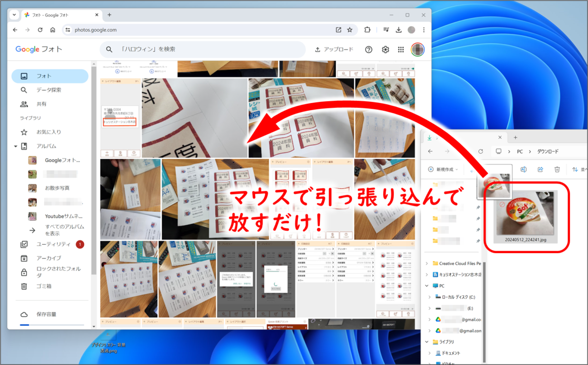Screen dimensions: 588x365
Task: Click ダウンロード in Explorer breadcrumb
Action: click(548, 152)
